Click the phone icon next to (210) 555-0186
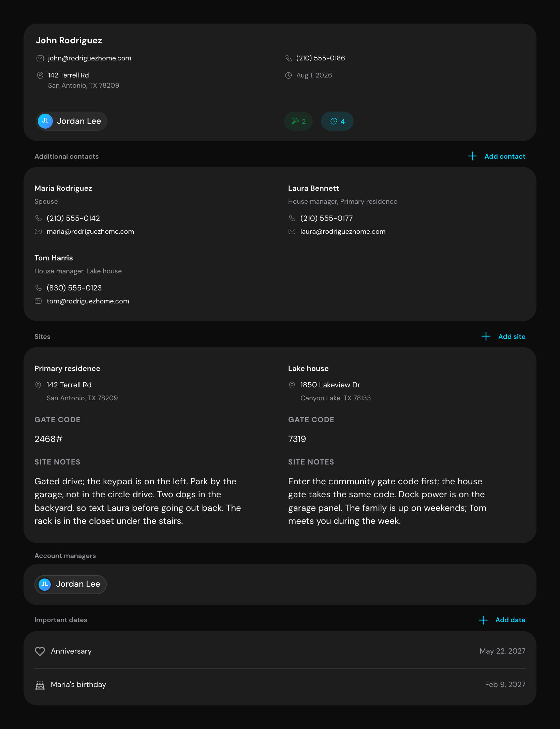This screenshot has height=729, width=560. coord(289,58)
